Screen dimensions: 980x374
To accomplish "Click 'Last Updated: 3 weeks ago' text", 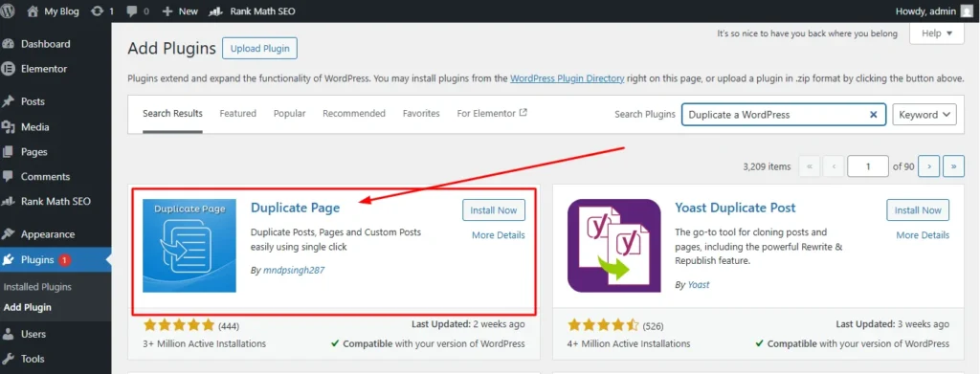I will coord(893,324).
